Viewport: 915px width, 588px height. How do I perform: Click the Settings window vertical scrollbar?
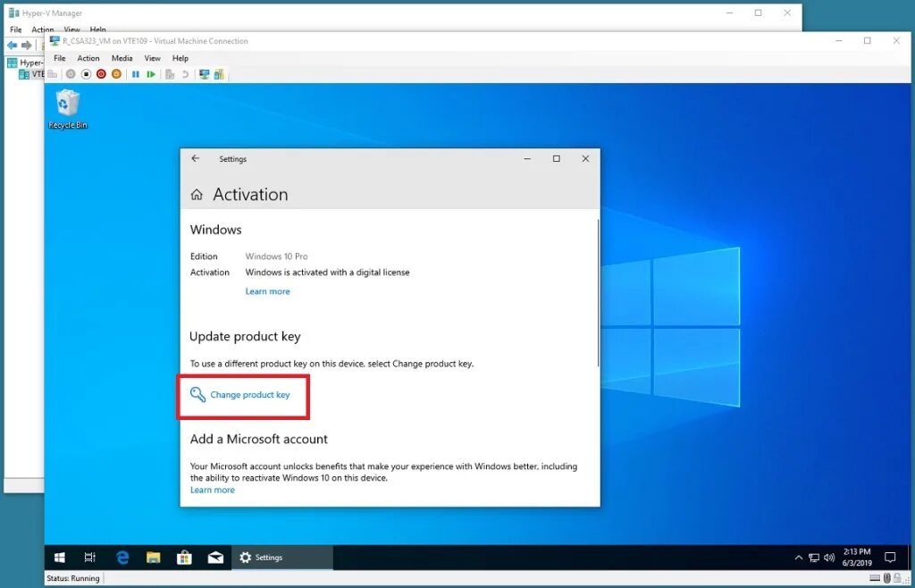[598, 291]
